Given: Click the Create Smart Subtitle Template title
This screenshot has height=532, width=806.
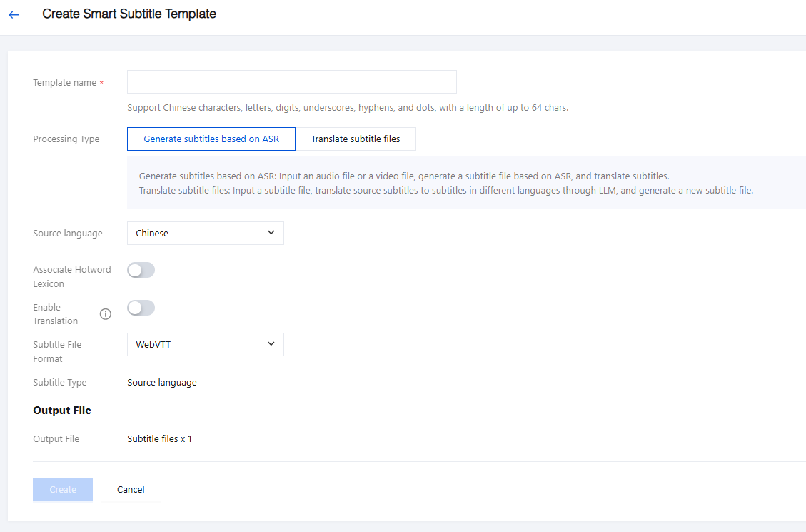Looking at the screenshot, I should tap(129, 14).
